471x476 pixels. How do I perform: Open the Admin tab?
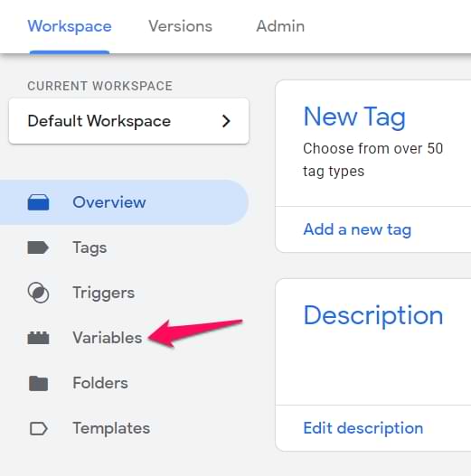pos(280,26)
